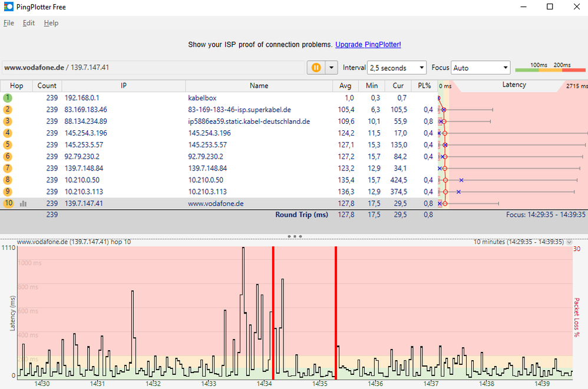
Task: Click name ip5886ea59.static.kabel-deutschland.de
Action: [x=249, y=121]
